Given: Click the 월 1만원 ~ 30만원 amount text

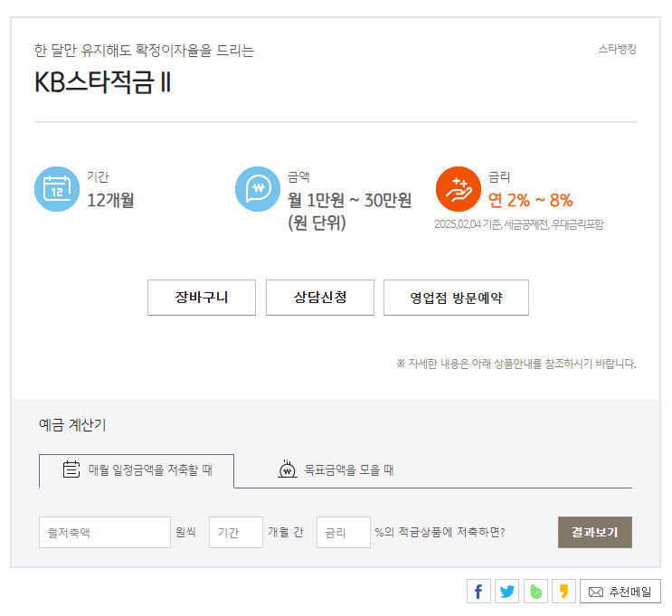Looking at the screenshot, I should [350, 200].
